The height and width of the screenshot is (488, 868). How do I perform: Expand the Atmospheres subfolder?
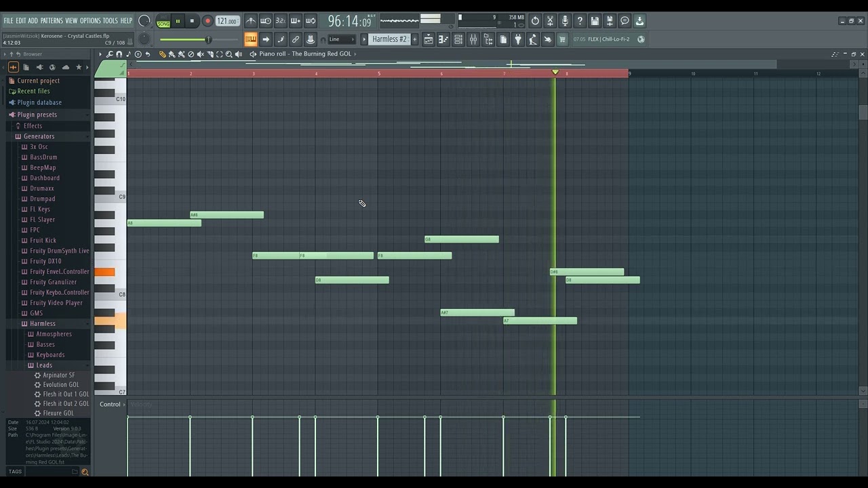[x=54, y=334]
